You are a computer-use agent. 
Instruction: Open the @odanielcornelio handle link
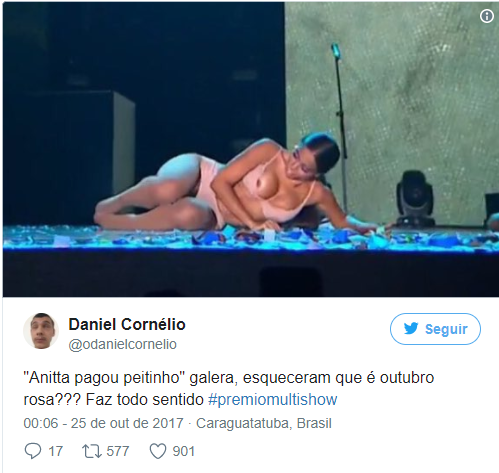point(122,344)
